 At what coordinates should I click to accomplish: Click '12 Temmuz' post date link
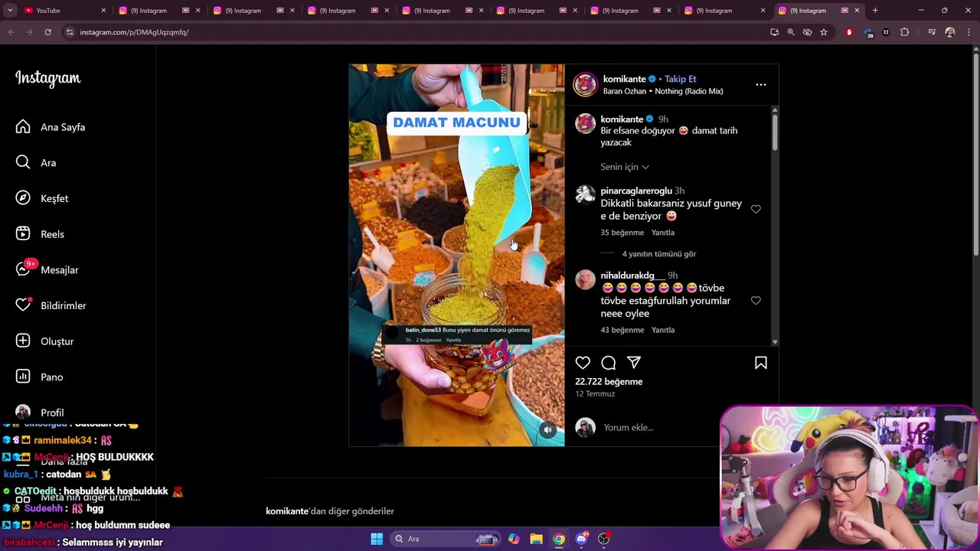pyautogui.click(x=595, y=393)
